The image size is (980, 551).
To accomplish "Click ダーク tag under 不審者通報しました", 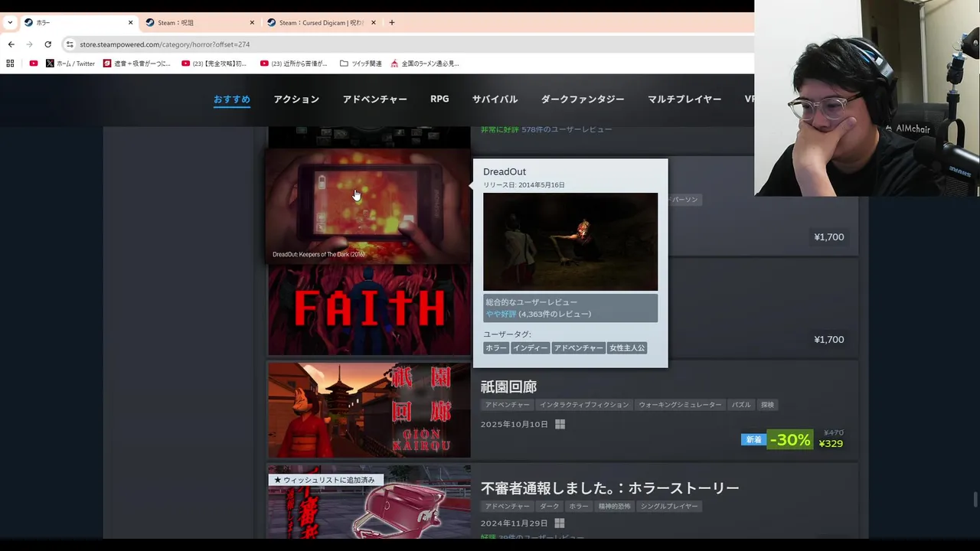I will [549, 507].
